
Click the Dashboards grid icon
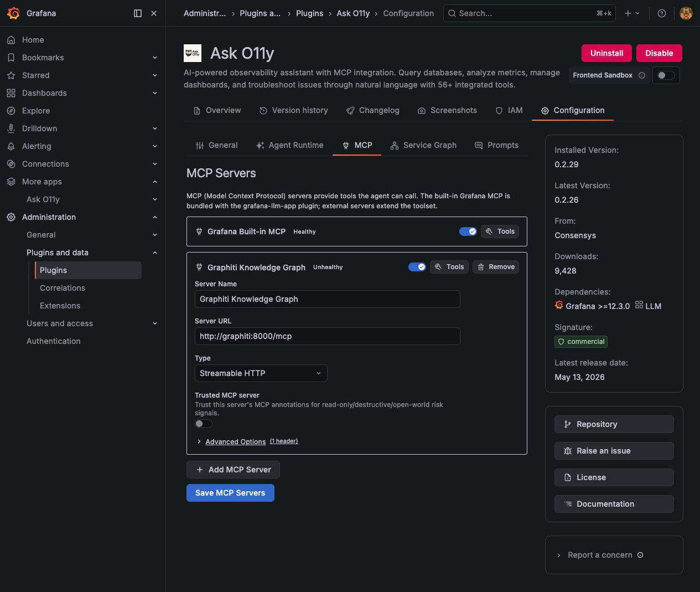click(11, 93)
